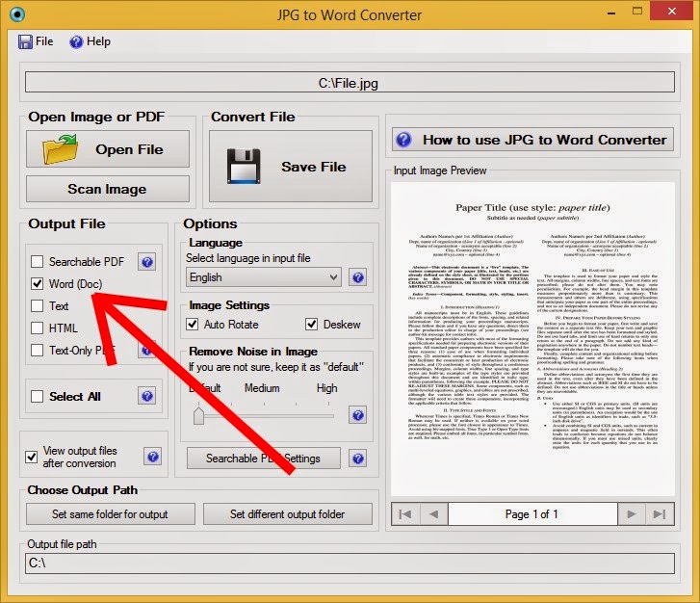
Task: Go to next page arrow in preview
Action: (632, 514)
